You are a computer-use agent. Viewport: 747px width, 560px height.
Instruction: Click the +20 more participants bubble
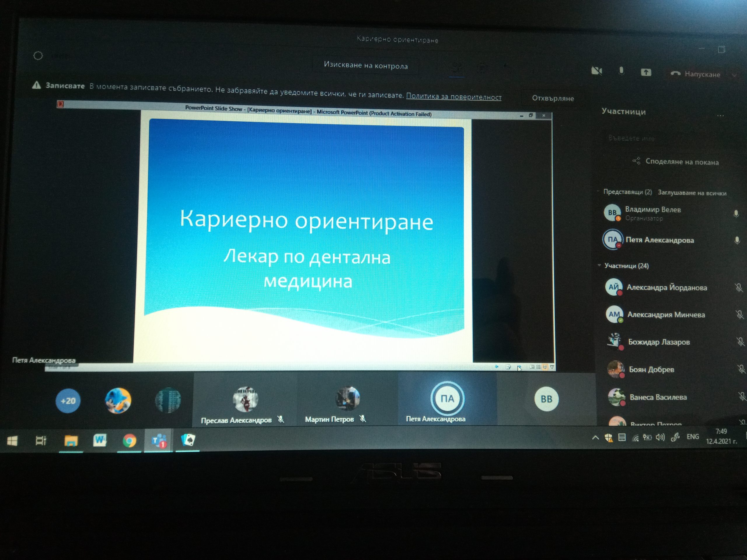(x=68, y=401)
